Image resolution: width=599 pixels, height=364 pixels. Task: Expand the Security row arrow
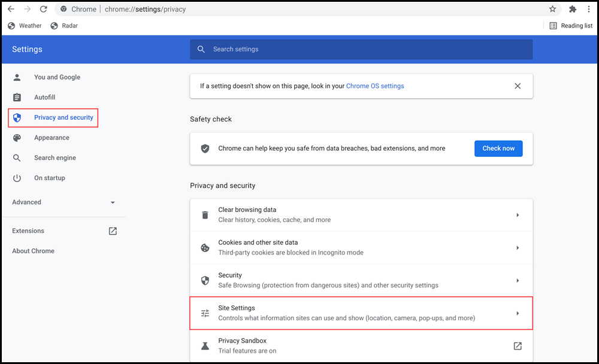518,281
